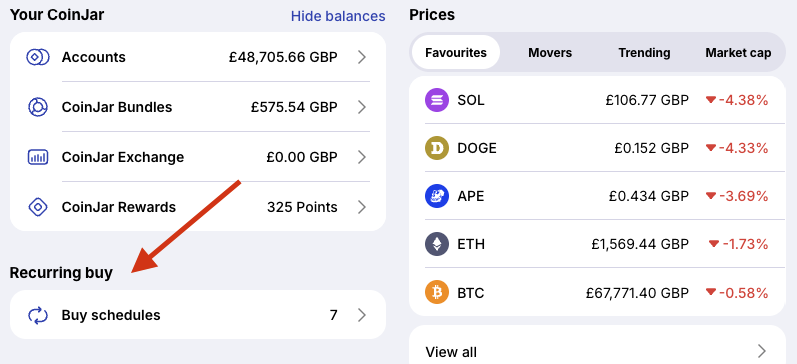Expand Accounts using its chevron arrow
Screen dimensions: 797x364
(362, 57)
